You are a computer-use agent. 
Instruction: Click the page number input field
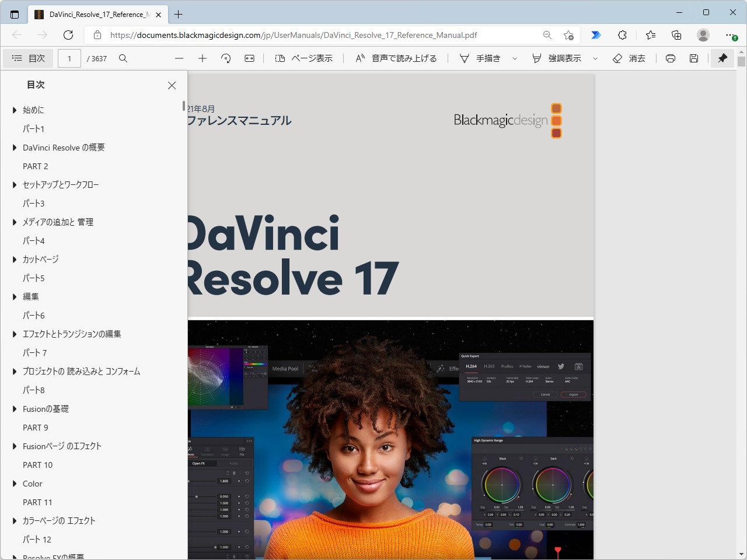69,58
